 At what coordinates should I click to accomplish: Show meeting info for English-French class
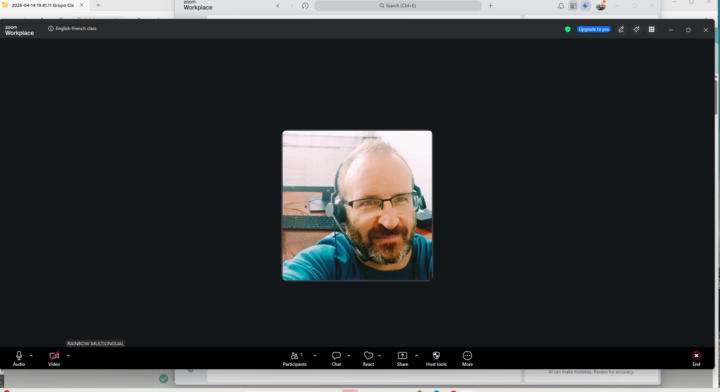click(72, 28)
